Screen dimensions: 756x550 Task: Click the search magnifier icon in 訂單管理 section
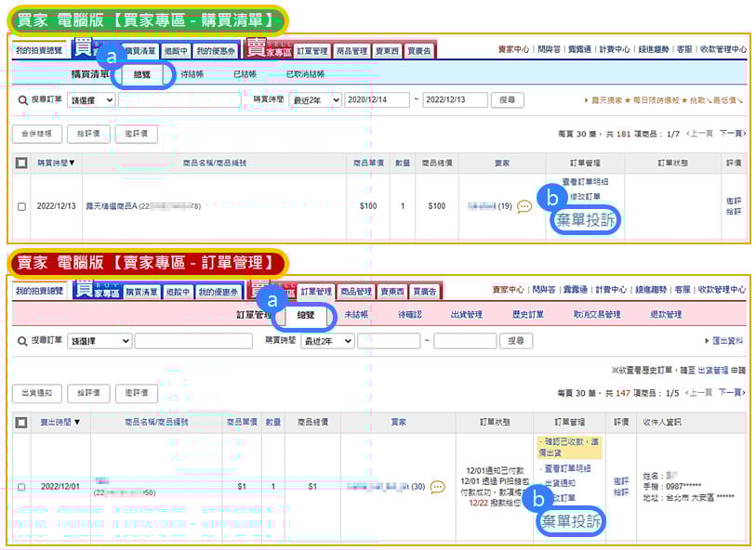(x=22, y=341)
